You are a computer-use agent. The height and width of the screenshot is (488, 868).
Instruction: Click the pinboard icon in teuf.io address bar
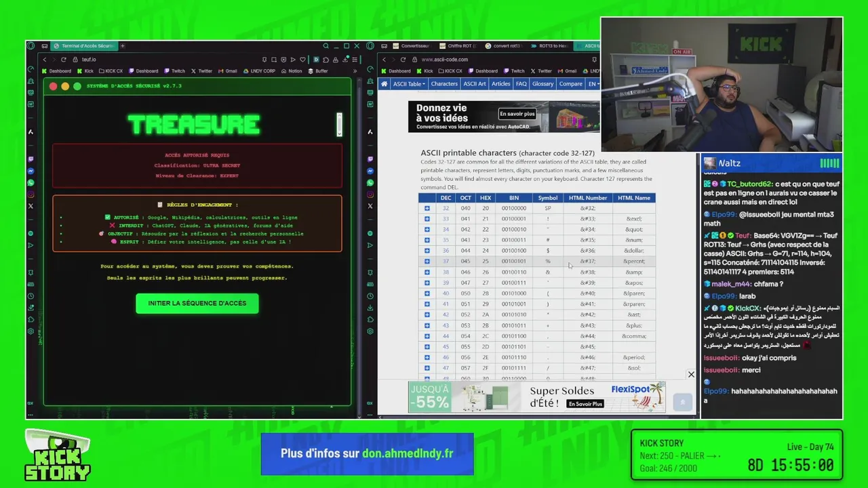[264, 60]
